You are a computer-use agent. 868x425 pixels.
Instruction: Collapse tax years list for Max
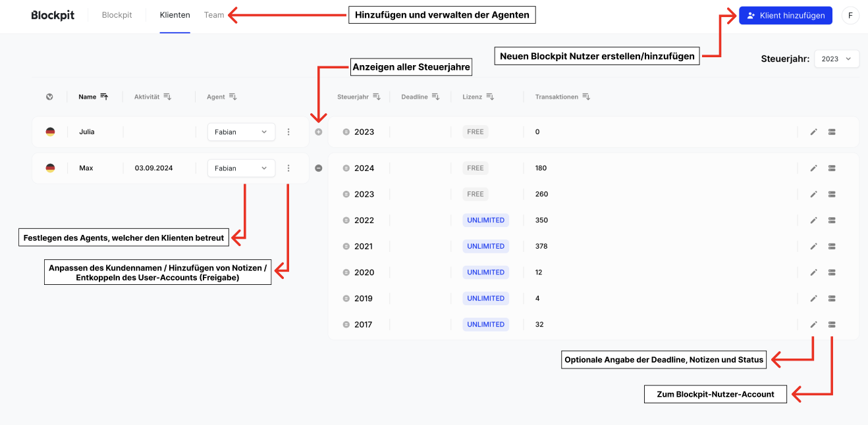tap(319, 168)
